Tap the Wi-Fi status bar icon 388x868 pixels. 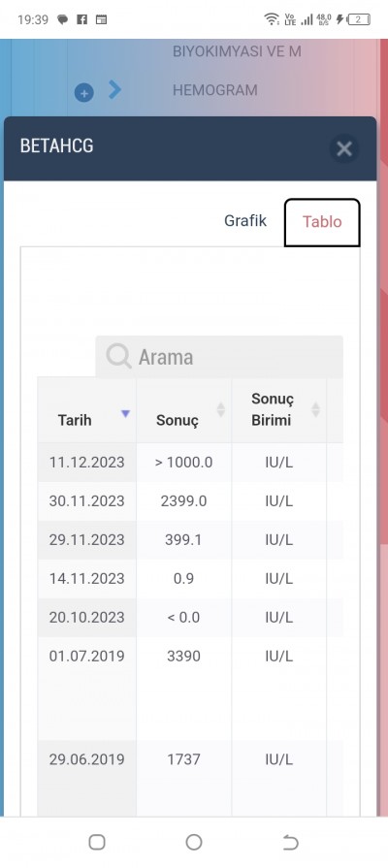pyautogui.click(x=272, y=20)
